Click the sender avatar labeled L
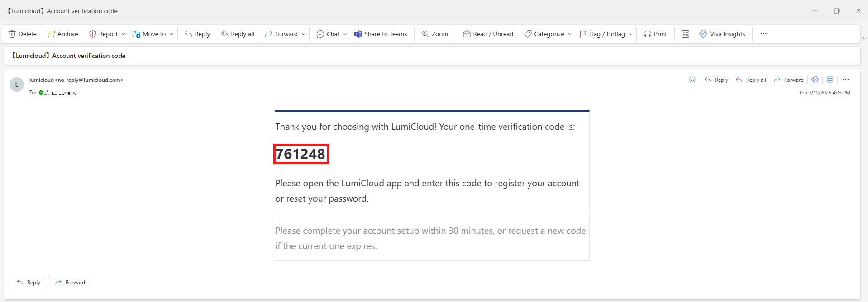 (17, 85)
